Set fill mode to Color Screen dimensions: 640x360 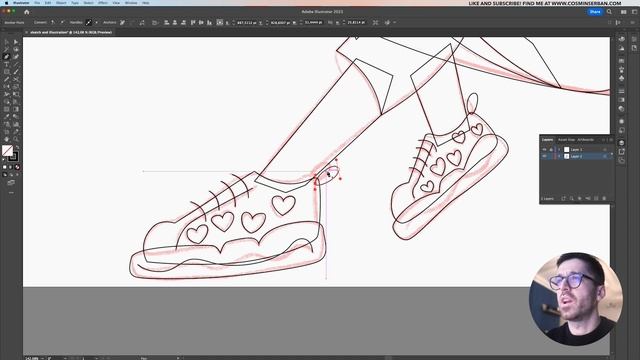(x=4, y=167)
